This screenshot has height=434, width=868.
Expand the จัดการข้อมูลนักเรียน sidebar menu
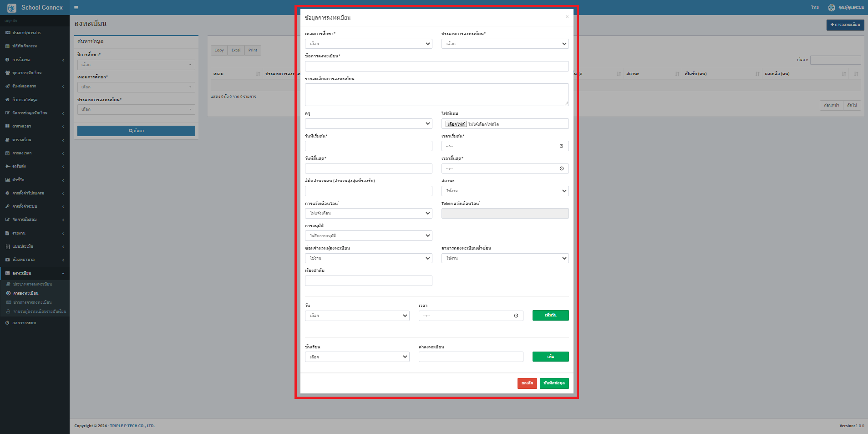35,113
